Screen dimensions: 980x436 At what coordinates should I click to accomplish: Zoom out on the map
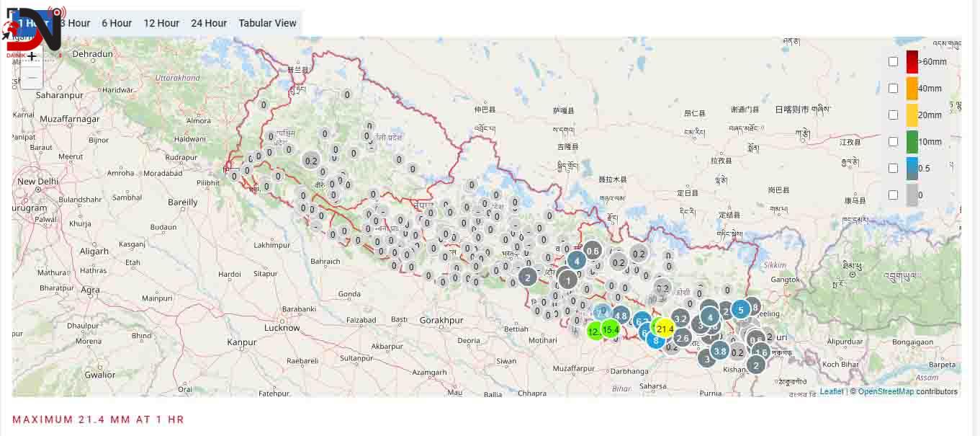(x=31, y=77)
